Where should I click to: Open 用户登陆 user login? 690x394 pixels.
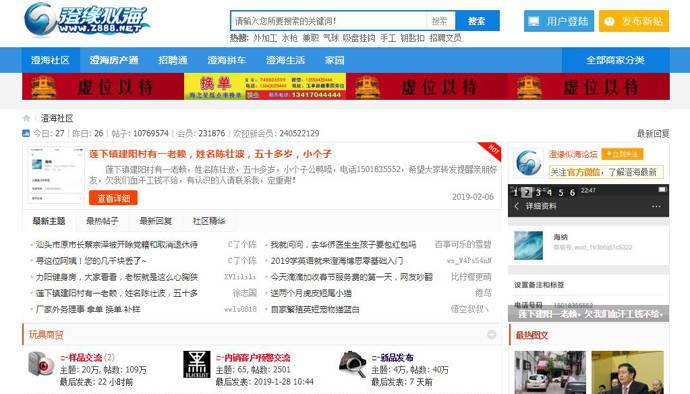(x=559, y=21)
